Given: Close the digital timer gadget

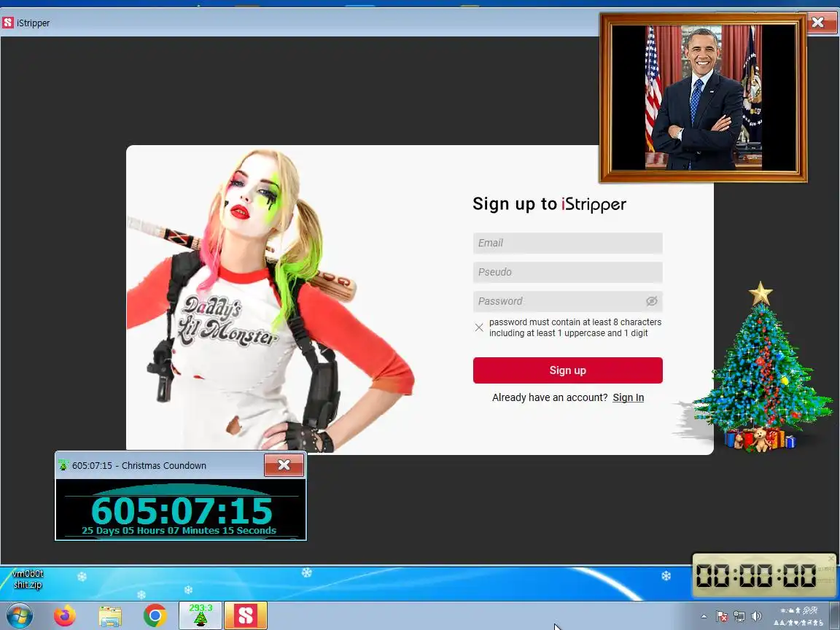Looking at the screenshot, I should (831, 559).
